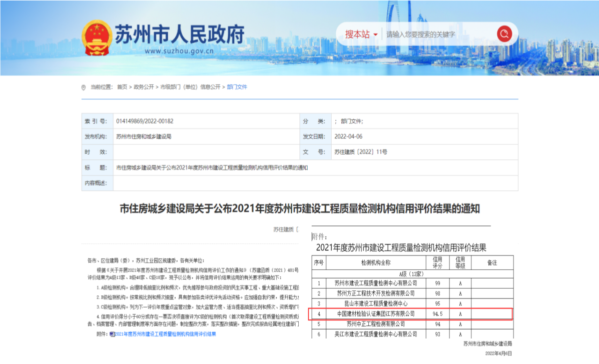Viewport: 599px width, 364px height.
Task: Select 苏州市建设工程质量检测中心有限公司 in the table
Action: click(375, 283)
